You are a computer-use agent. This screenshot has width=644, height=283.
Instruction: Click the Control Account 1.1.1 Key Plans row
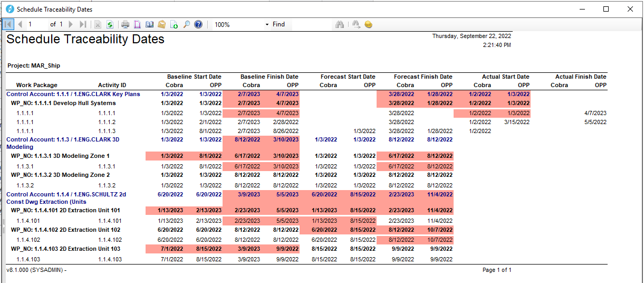pyautogui.click(x=73, y=94)
